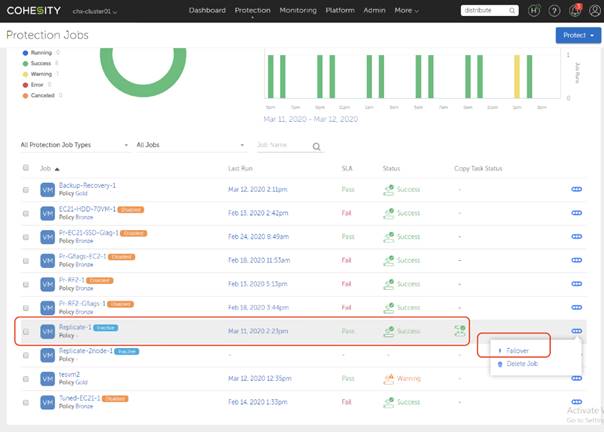Open actions menu for Pr-RF2-Gflags-1

576,308
